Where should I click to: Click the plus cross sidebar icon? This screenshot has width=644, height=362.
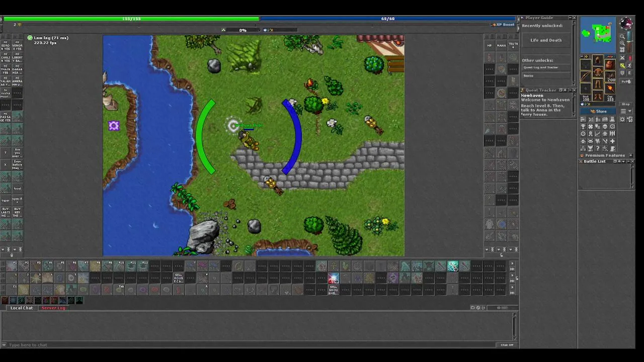(612, 141)
